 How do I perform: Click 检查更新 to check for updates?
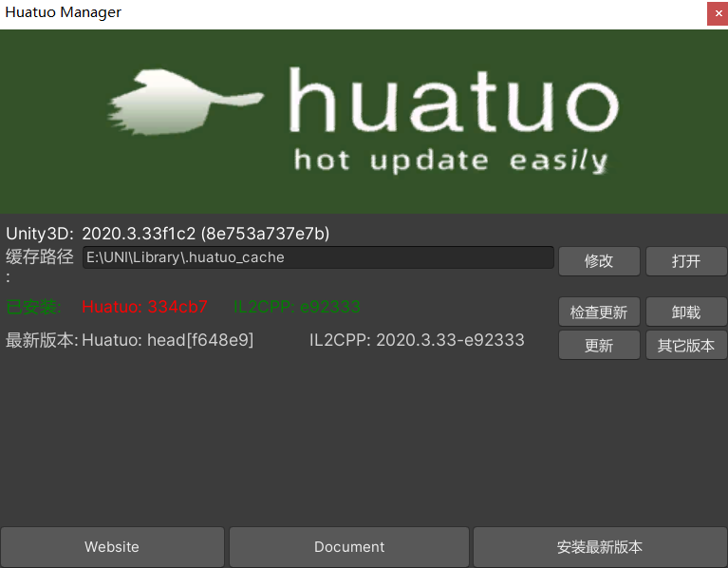[599, 312]
